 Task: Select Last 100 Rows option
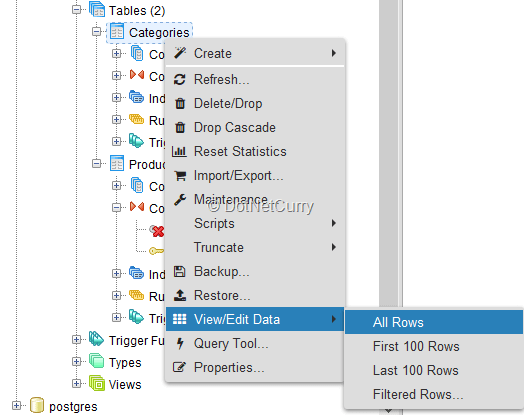click(x=434, y=371)
